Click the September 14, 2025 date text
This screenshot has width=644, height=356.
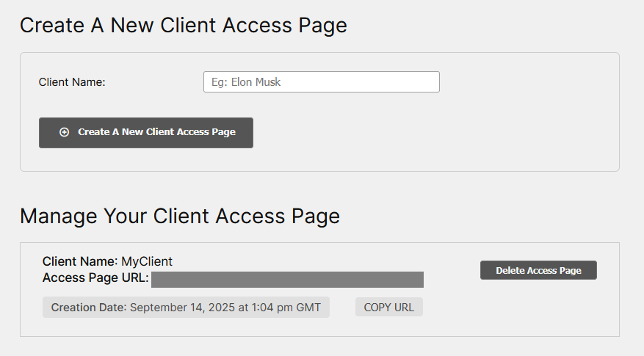(182, 308)
